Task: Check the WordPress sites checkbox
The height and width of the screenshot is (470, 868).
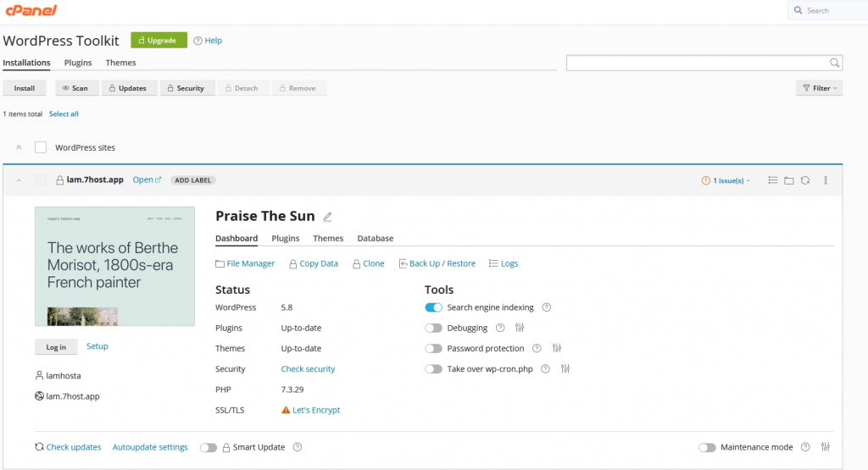Action: tap(41, 147)
